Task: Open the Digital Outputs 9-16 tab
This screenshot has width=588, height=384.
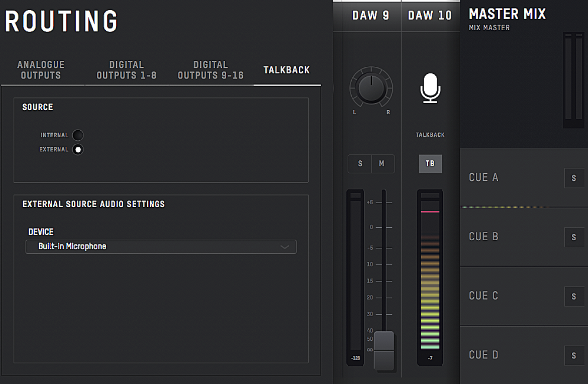Action: pos(211,70)
